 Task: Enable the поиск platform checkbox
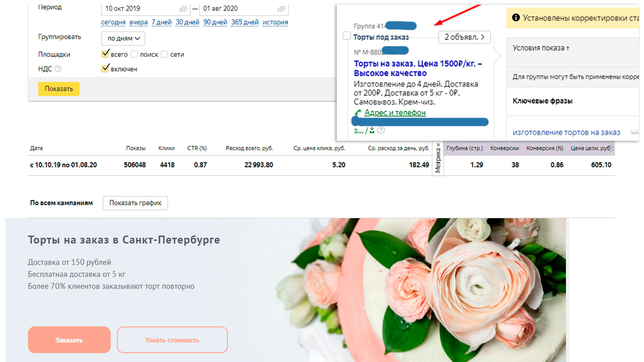(x=134, y=54)
